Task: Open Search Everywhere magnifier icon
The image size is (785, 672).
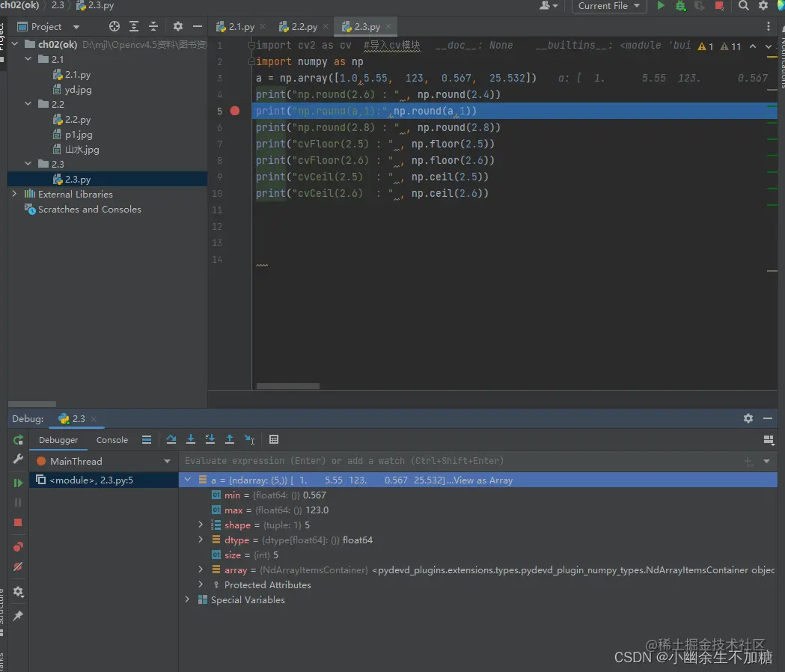Action: click(x=744, y=5)
